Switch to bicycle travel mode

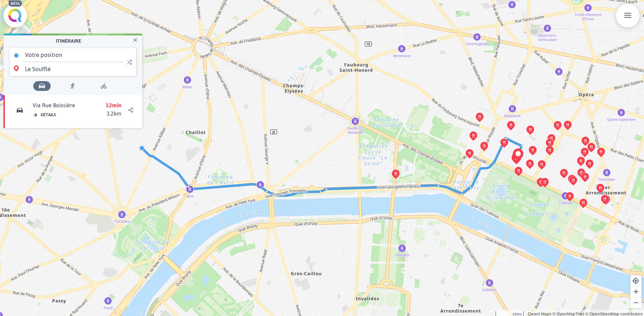point(103,86)
